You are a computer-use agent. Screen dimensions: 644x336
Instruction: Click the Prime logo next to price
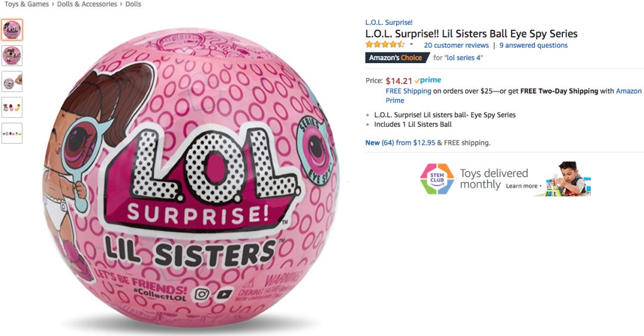[428, 80]
